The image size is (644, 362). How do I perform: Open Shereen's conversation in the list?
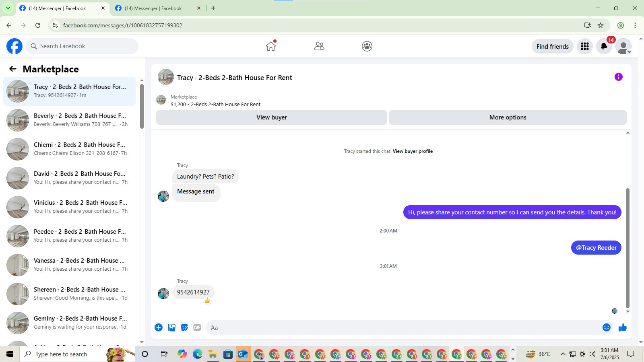[x=69, y=294]
